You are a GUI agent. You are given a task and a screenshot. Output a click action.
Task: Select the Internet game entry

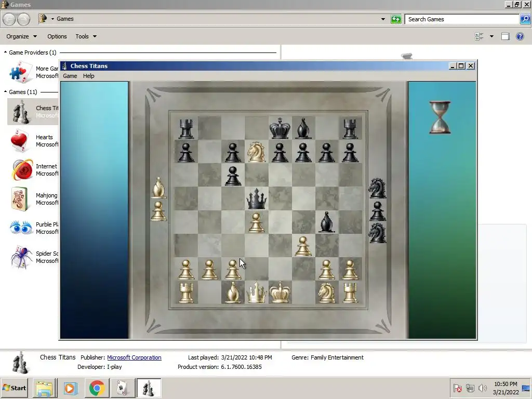[33, 170]
